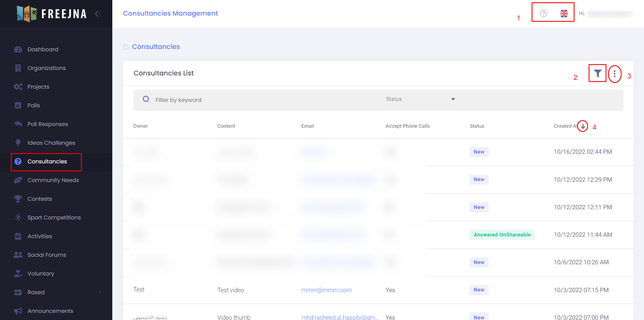Open Poll Responses in the sidebar
The image size is (644, 320).
(48, 124)
